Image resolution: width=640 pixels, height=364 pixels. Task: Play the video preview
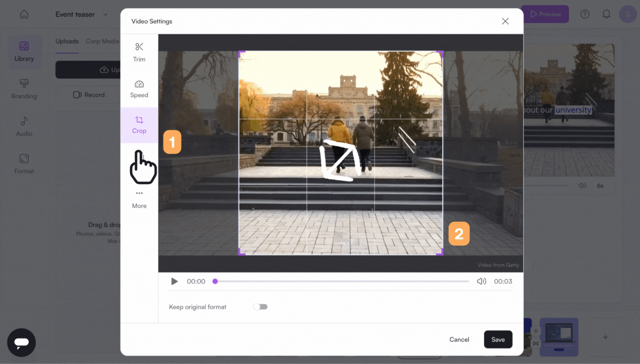[175, 281]
